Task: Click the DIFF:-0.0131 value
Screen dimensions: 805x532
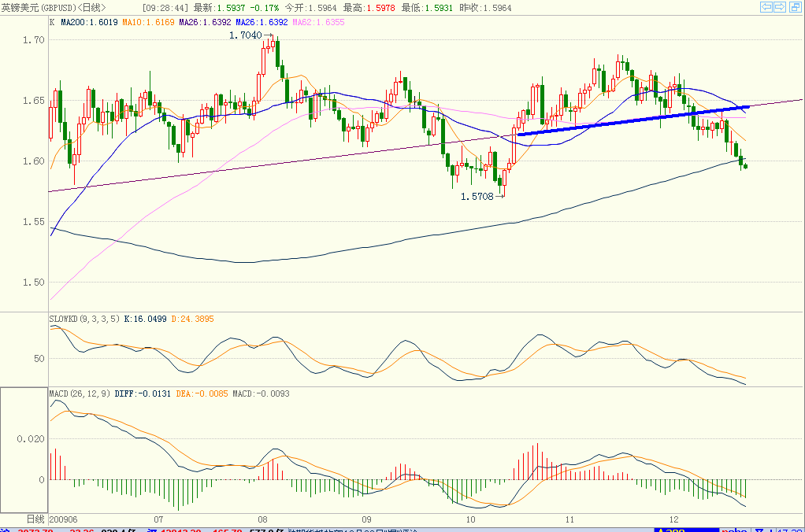Action: [143, 393]
